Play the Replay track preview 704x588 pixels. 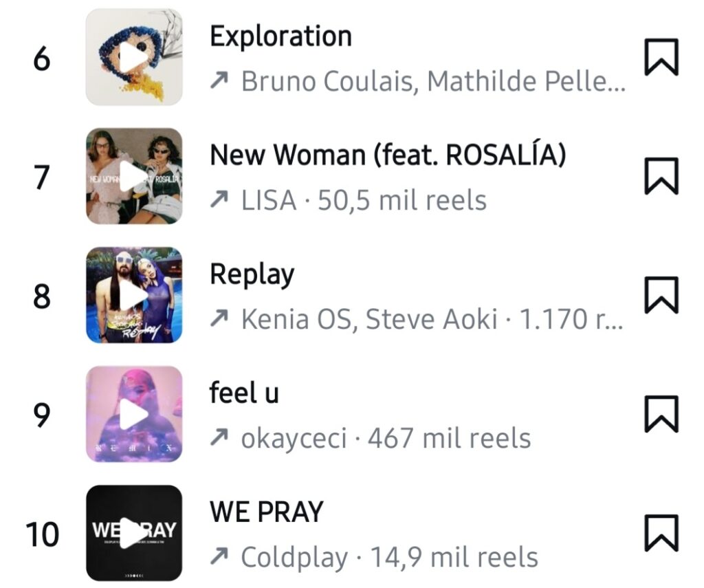[134, 295]
